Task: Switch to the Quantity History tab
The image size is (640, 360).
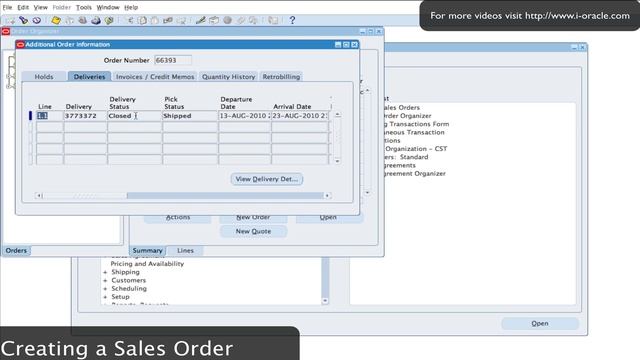Action: point(228,76)
